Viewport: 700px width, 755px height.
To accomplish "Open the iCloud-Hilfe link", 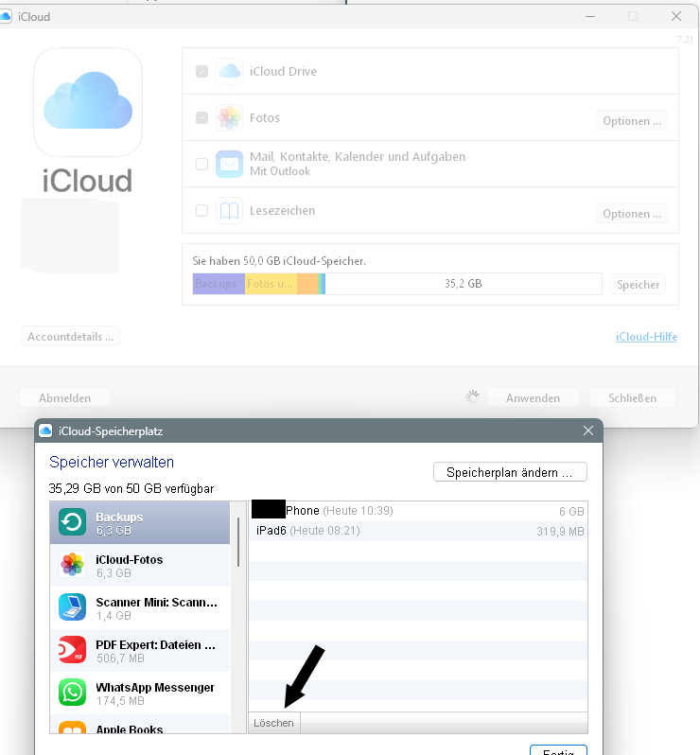I will pyautogui.click(x=646, y=337).
